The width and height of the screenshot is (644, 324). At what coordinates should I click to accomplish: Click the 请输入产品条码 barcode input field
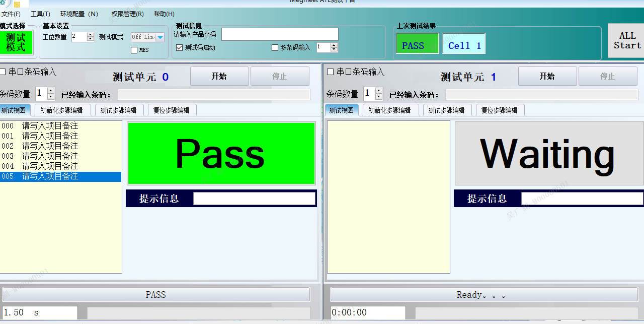click(x=280, y=34)
